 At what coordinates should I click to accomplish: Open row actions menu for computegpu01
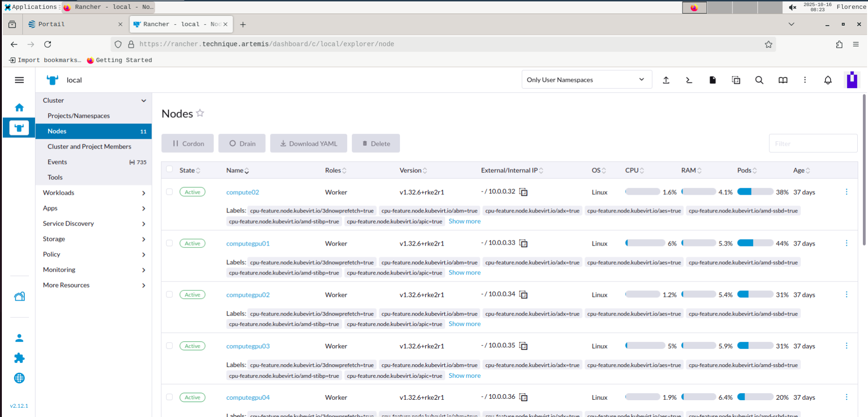[x=847, y=243]
